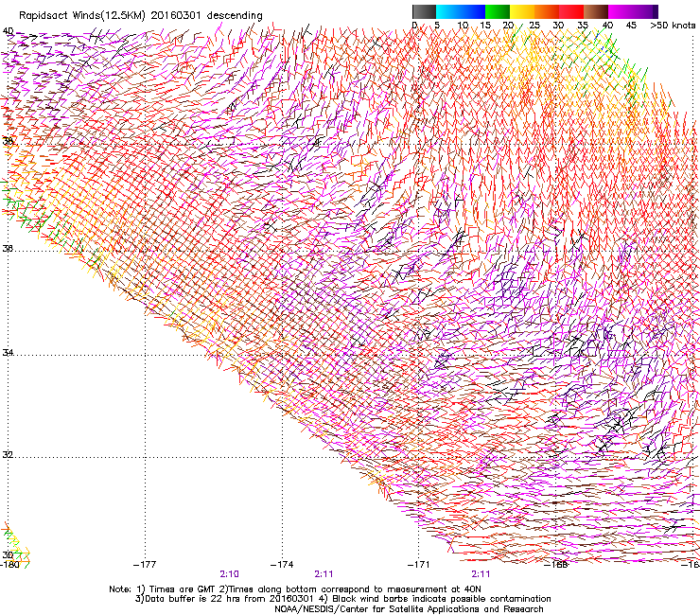This screenshot has height=615, width=700.
Task: Click the green 15-20 knots legend segment
Action: pos(498,11)
